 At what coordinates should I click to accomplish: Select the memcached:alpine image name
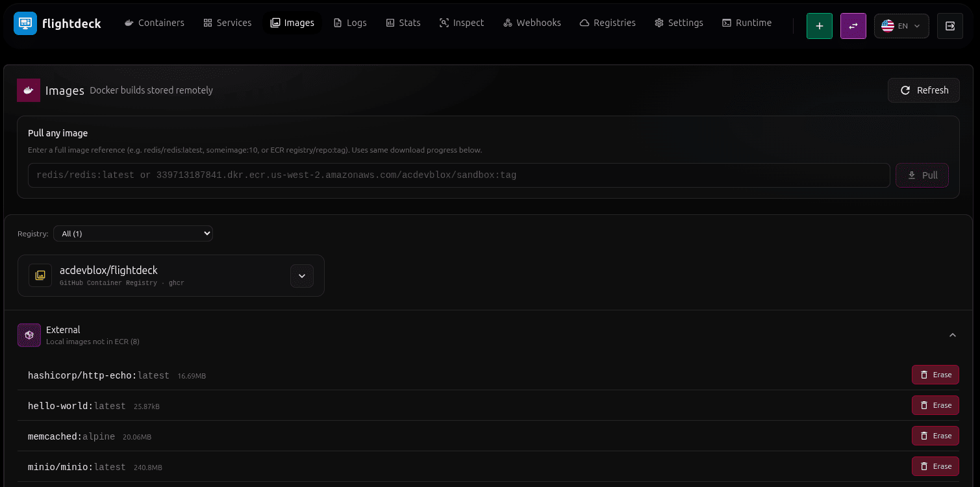tap(71, 436)
